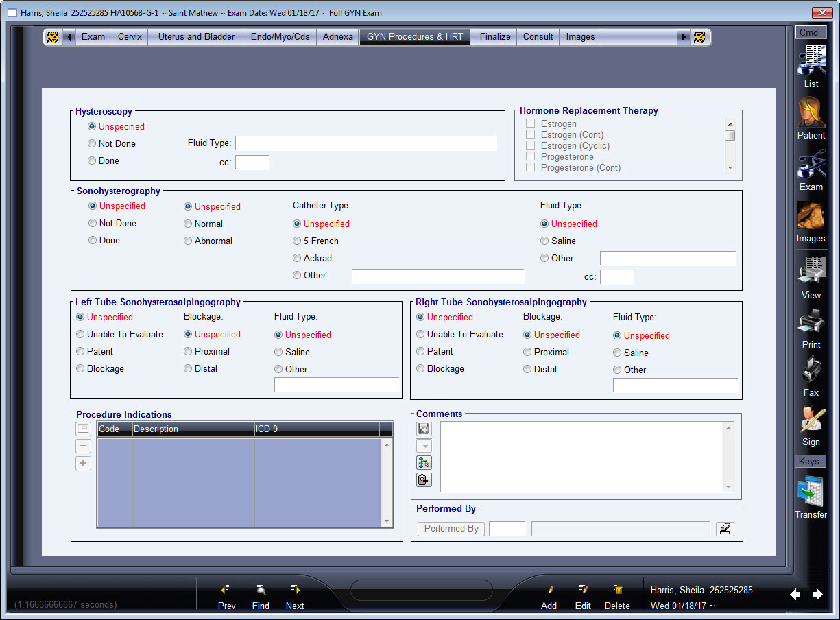This screenshot has width=840, height=620.
Task: Click the Next record icon
Action: (295, 589)
